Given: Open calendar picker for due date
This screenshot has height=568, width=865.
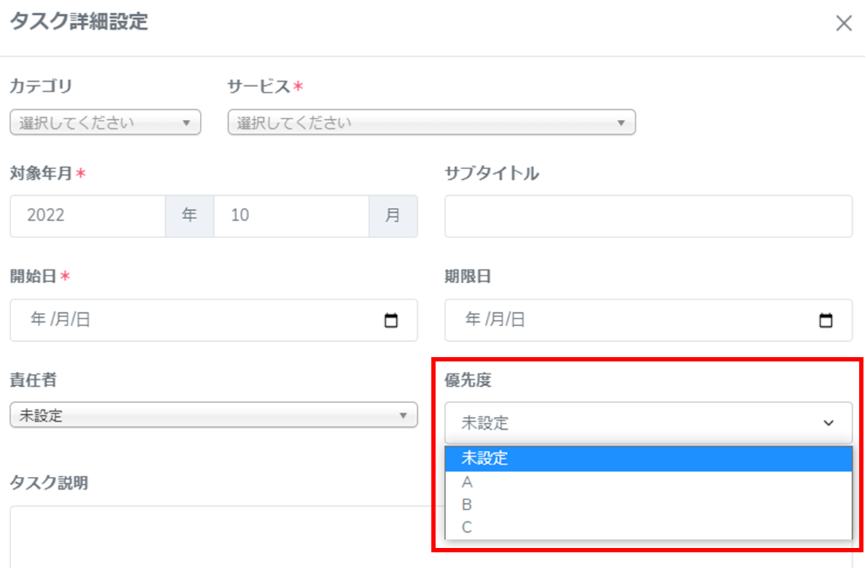Looking at the screenshot, I should point(826,321).
